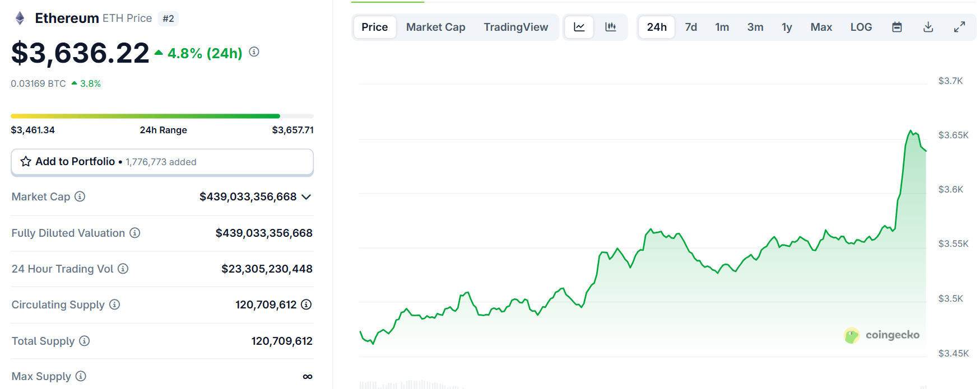Toggle LOG scale on chart

click(861, 27)
